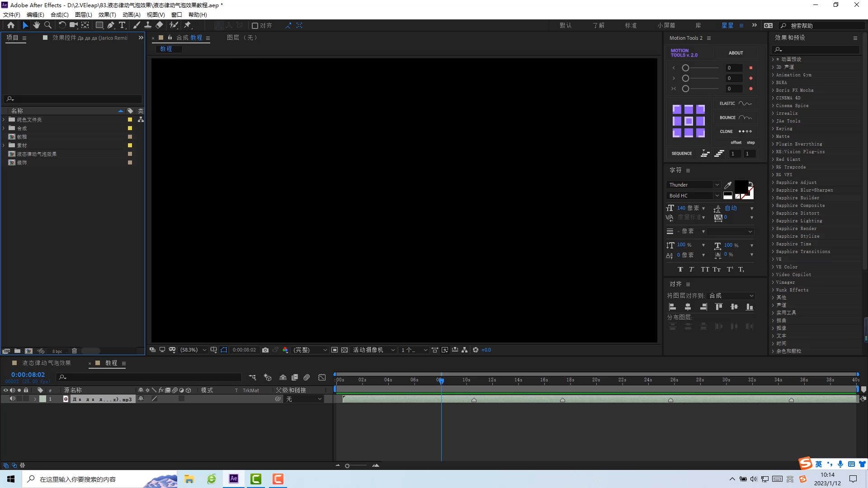Select the Unified Camera tool
This screenshot has width=868, height=488.
pyautogui.click(x=73, y=25)
